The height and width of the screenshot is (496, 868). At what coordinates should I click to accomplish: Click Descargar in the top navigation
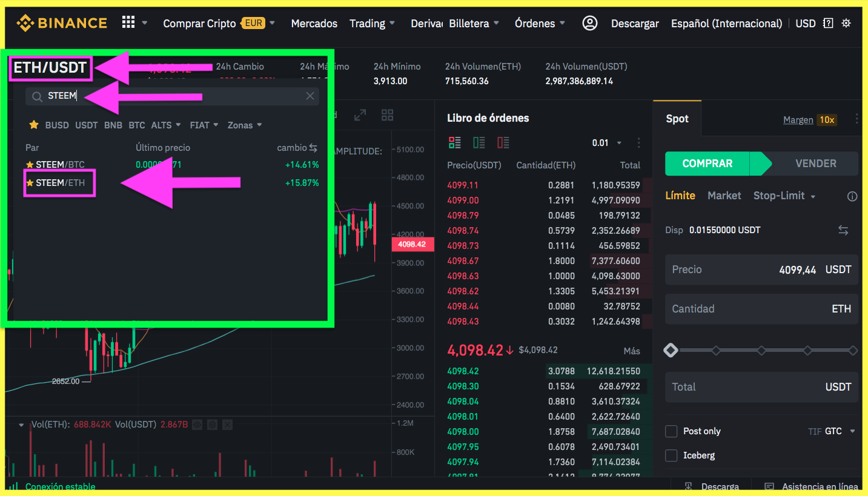[x=635, y=24]
